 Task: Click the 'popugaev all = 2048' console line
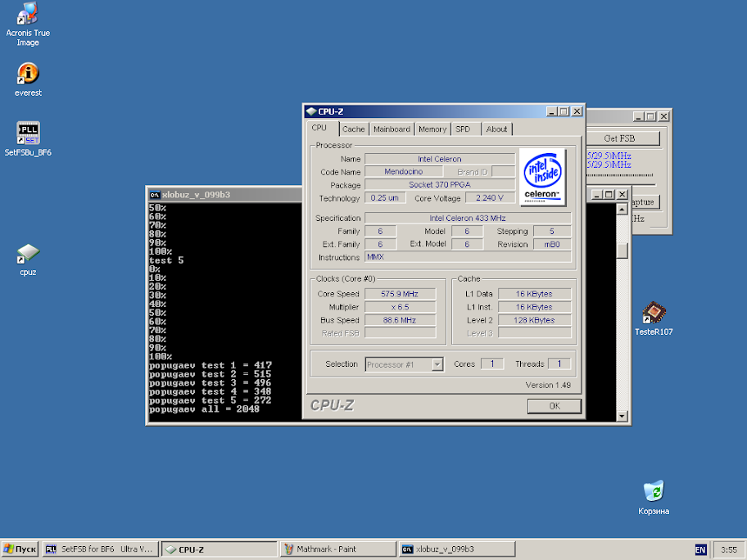[x=204, y=409]
